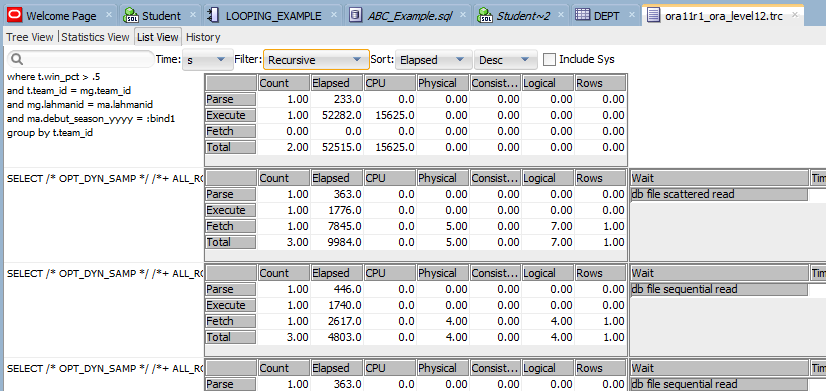Click the magnifier icon in search box

pyautogui.click(x=17, y=59)
